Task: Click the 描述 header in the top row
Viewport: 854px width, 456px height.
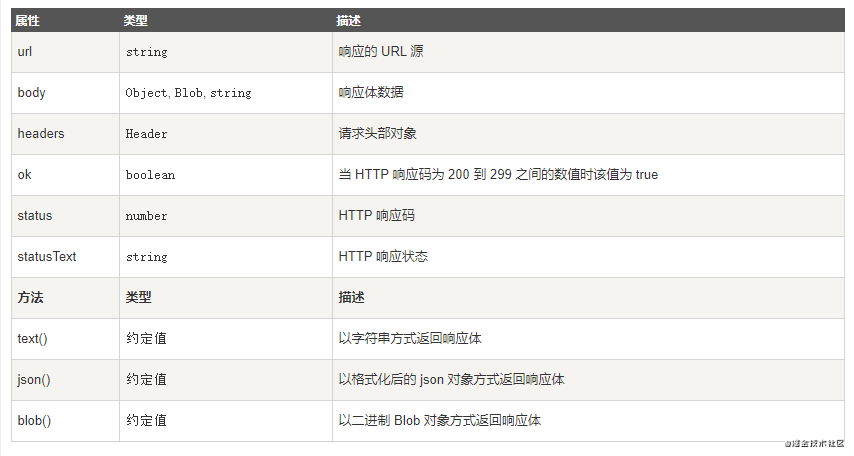Action: [350, 21]
